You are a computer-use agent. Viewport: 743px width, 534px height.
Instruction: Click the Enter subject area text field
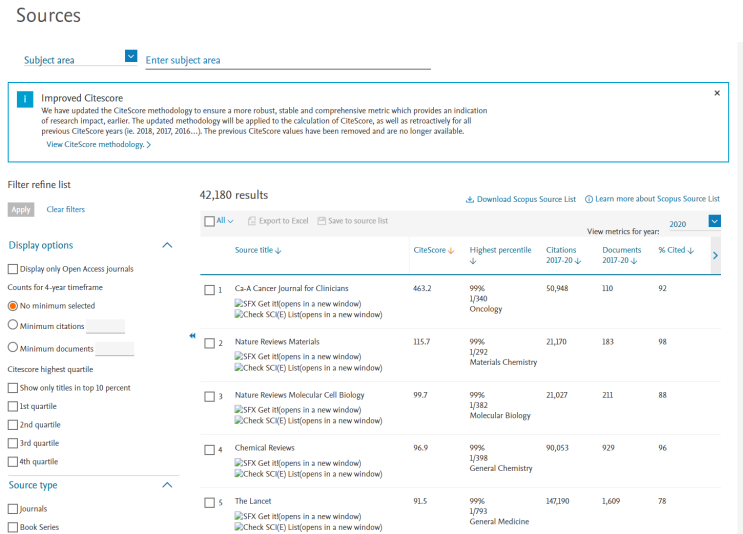pos(288,60)
